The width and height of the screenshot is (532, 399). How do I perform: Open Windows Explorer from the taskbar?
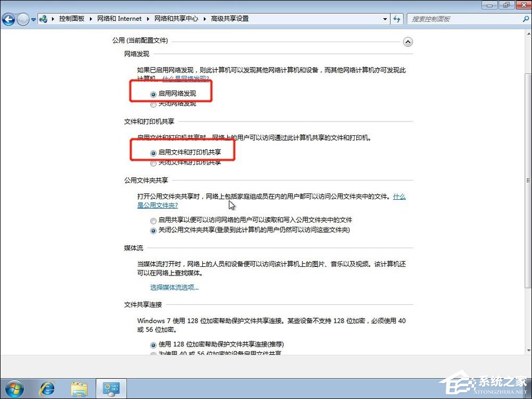(x=79, y=389)
